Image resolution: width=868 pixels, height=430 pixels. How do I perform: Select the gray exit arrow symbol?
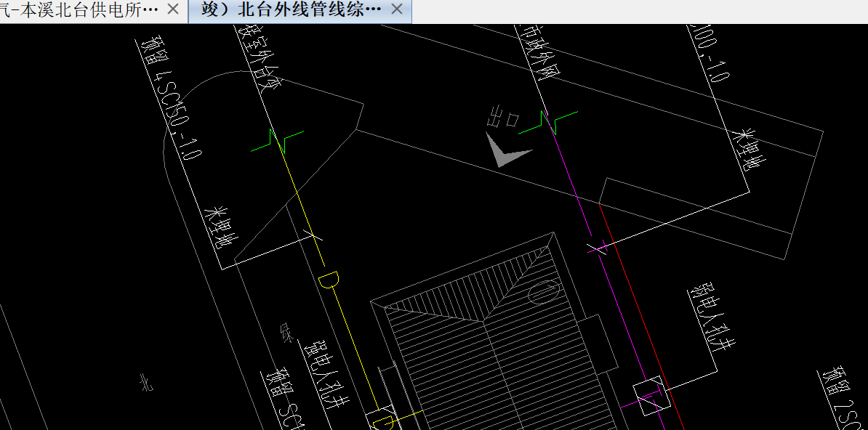pyautogui.click(x=507, y=150)
